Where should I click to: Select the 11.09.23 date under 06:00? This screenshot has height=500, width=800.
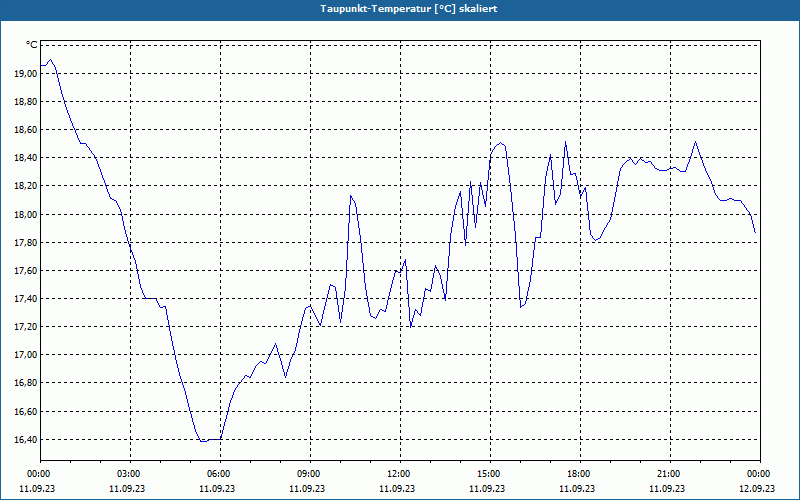tap(217, 488)
